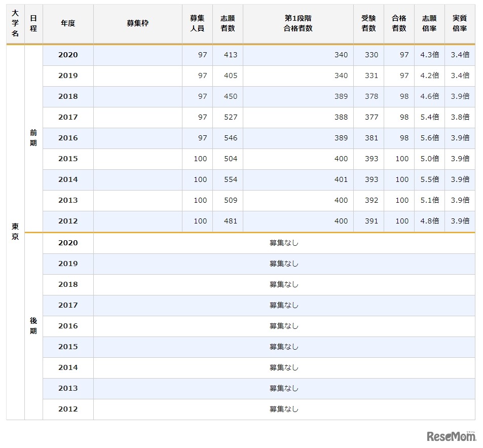The height and width of the screenshot is (448, 483).
Task: Select the 志願倍率 column header
Action: pos(429,24)
